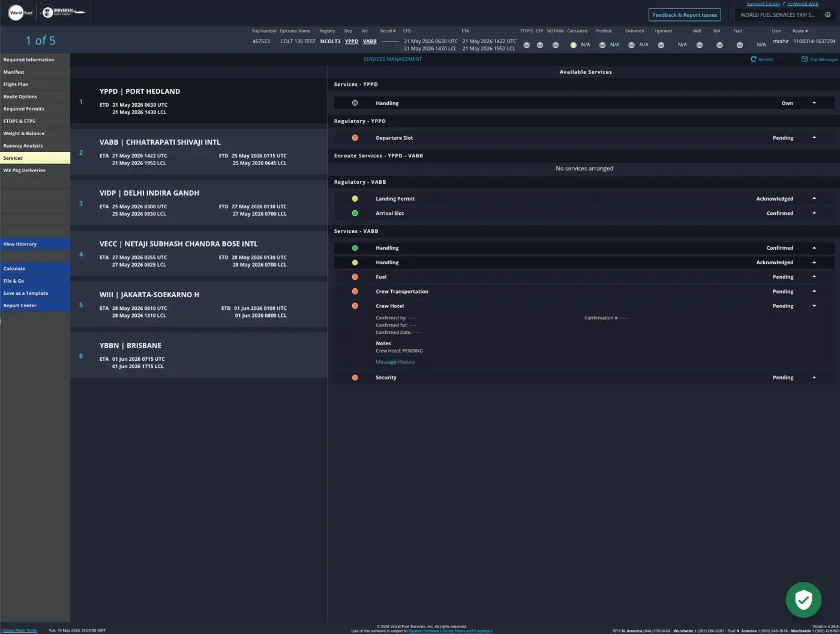Open settings gear icon in header
The image size is (840, 634).
(827, 15)
